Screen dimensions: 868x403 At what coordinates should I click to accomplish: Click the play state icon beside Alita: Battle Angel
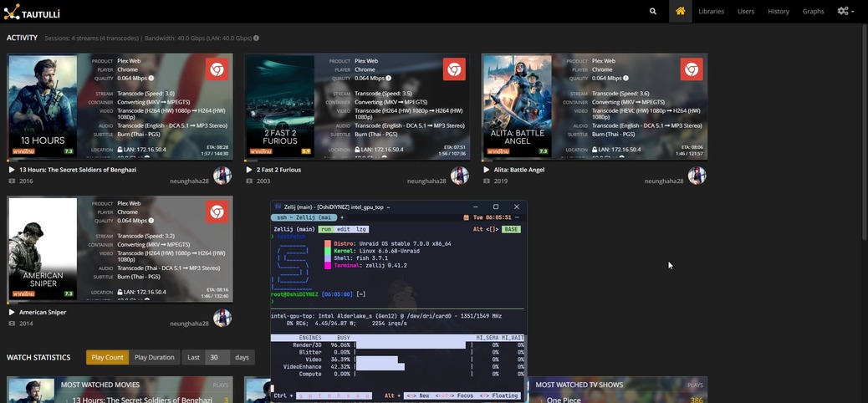pyautogui.click(x=486, y=170)
